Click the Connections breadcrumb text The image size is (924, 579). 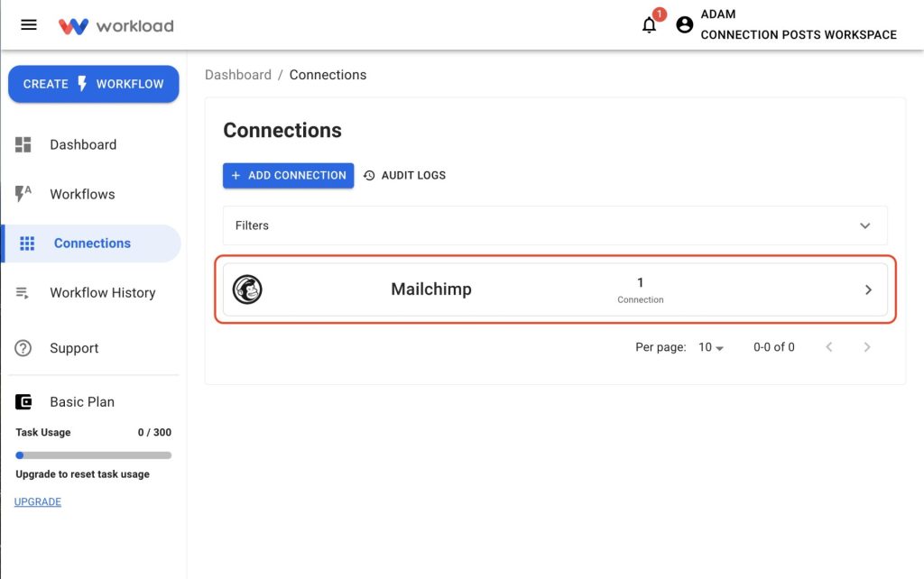coord(328,75)
